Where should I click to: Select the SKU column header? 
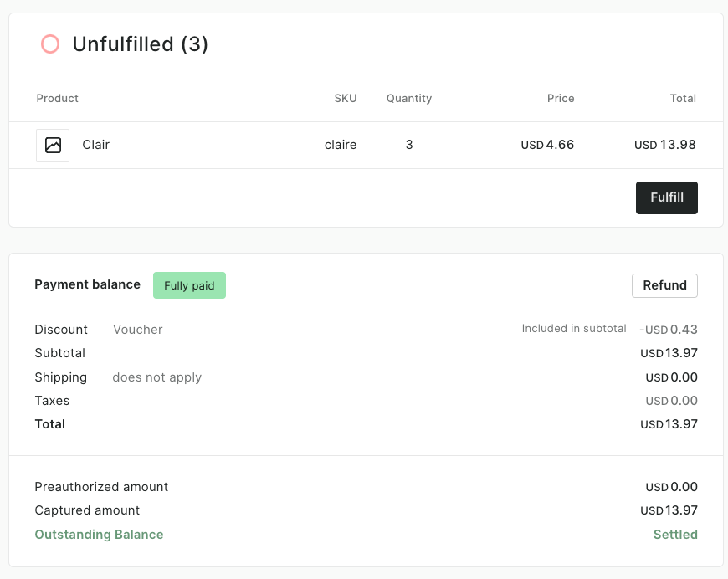[x=345, y=98]
